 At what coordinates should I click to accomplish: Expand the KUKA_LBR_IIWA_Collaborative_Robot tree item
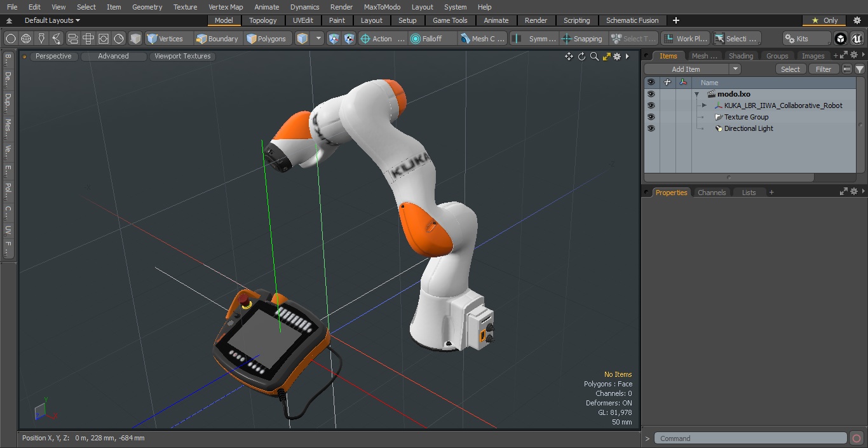tap(704, 105)
